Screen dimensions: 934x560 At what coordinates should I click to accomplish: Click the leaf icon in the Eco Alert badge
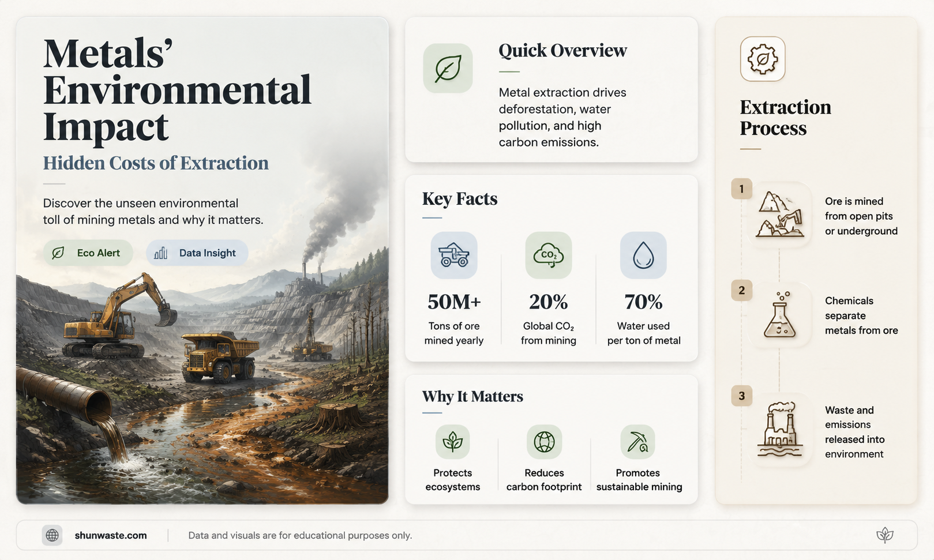click(x=58, y=253)
